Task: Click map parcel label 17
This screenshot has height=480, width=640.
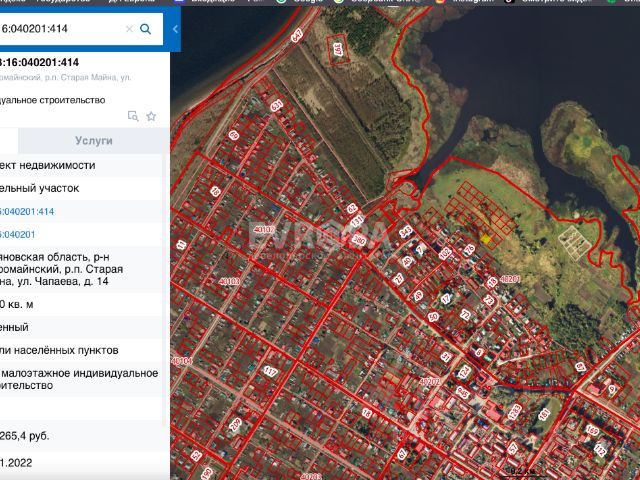Action: [446, 299]
